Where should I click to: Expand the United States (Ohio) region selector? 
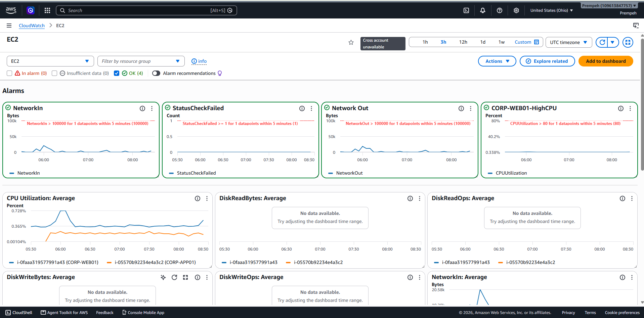pyautogui.click(x=552, y=10)
